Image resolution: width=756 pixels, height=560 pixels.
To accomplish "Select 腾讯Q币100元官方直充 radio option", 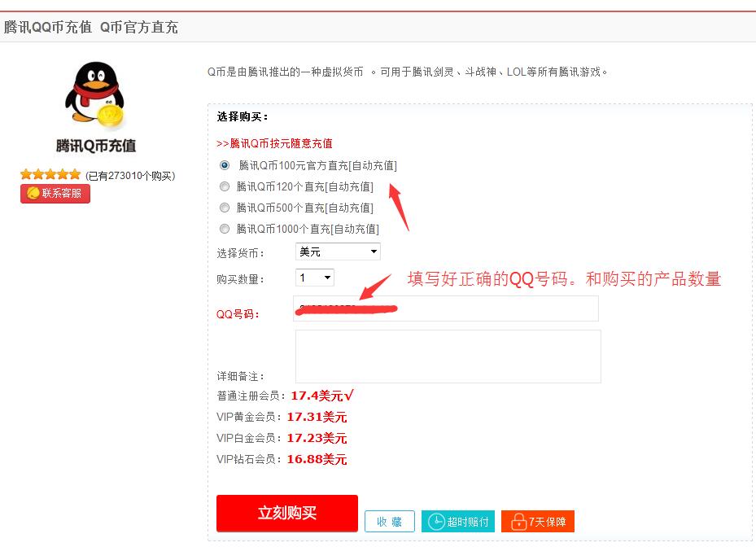I will 225,165.
